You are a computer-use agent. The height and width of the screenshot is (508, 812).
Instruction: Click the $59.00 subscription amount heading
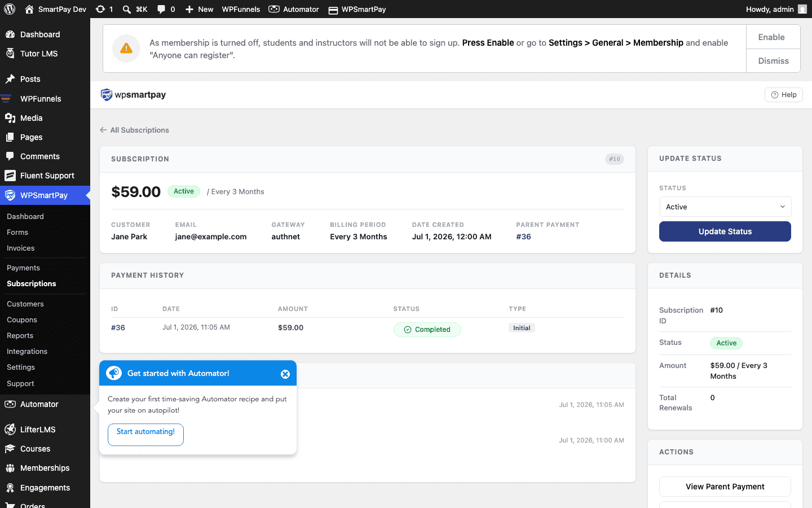tap(136, 192)
